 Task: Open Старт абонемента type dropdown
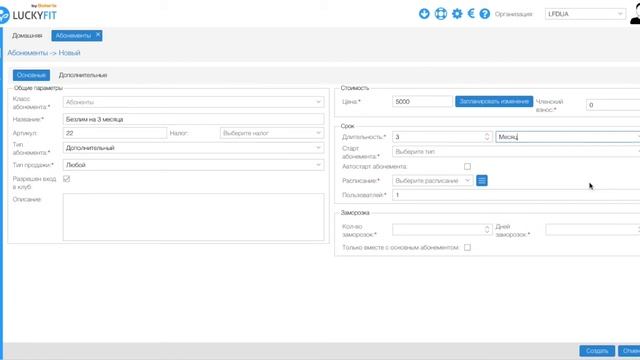(516, 151)
